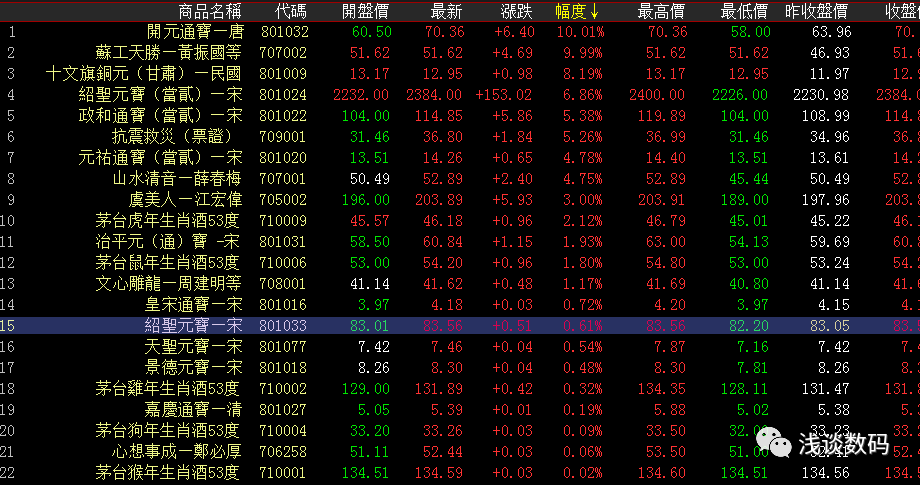Click change value +5.93
920x485 pixels.
coord(512,200)
